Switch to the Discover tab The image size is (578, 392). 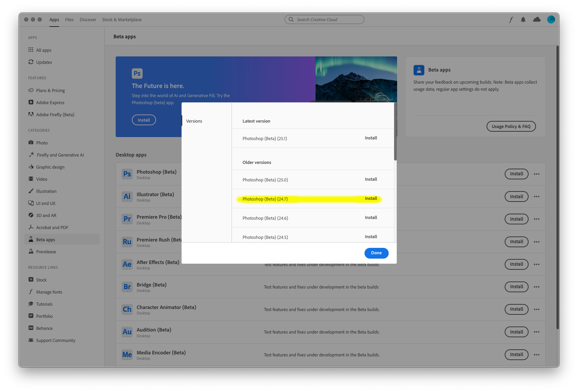(x=88, y=19)
